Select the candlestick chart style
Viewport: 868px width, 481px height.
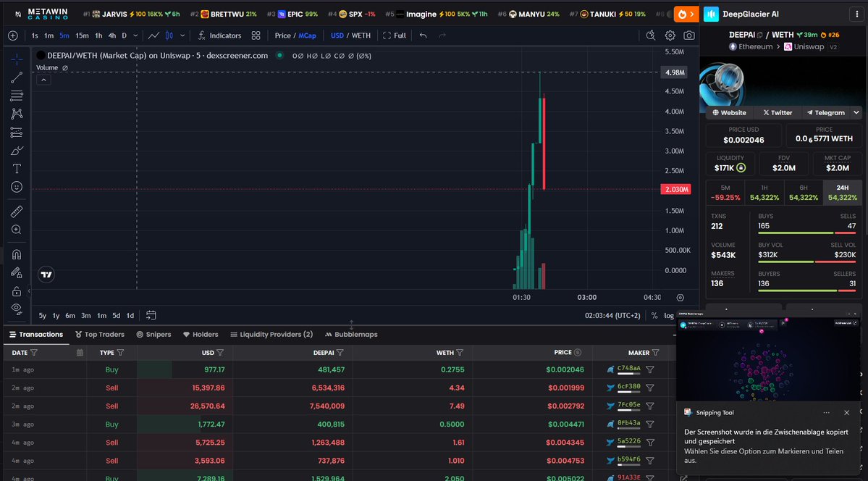coord(169,35)
